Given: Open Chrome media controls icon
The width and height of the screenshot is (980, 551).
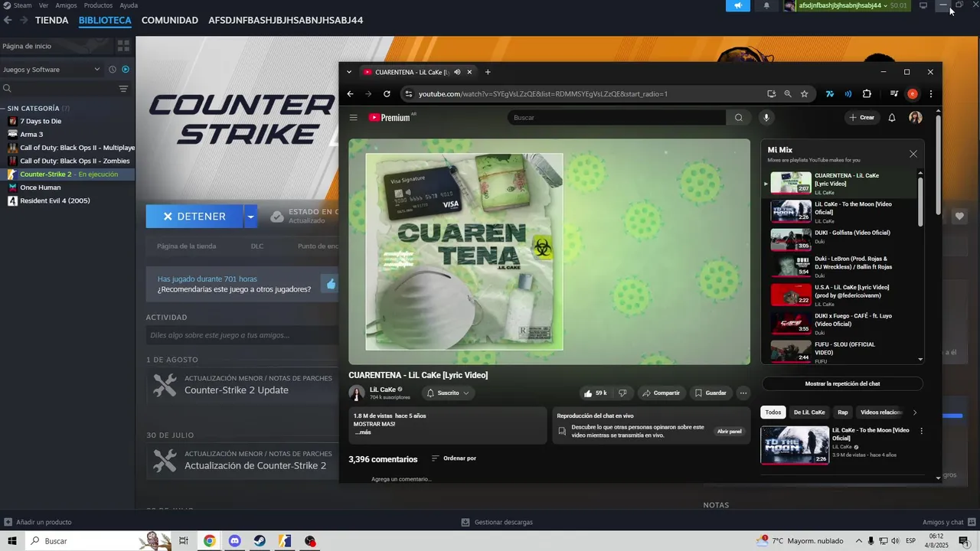Looking at the screenshot, I should pos(893,94).
